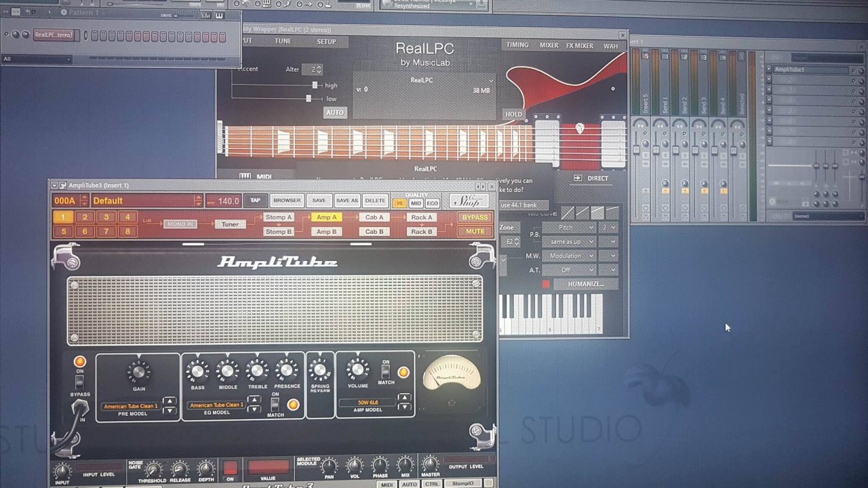Image resolution: width=868 pixels, height=488 pixels.
Task: Toggle the amp model Match switch
Action: 386,371
